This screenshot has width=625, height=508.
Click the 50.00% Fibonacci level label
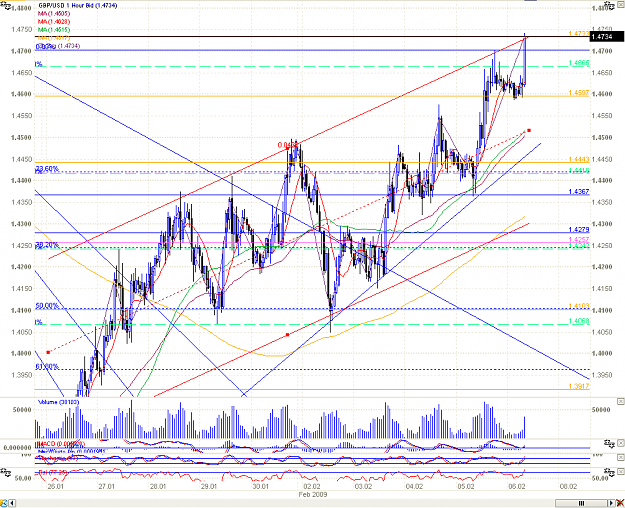pos(47,306)
